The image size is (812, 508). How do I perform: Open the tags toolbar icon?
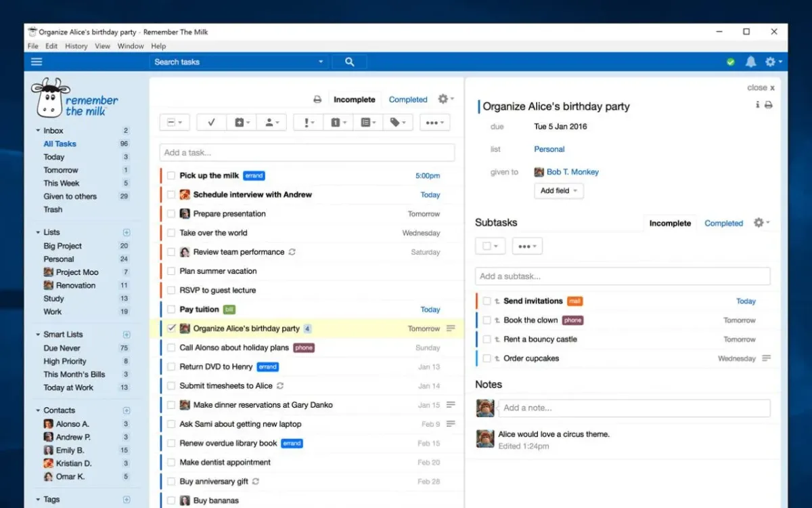click(397, 123)
